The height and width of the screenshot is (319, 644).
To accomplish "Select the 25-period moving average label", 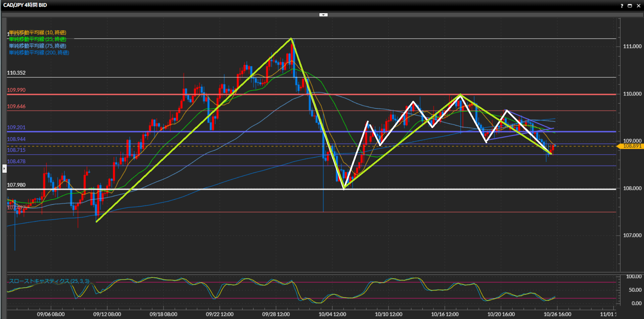I will [38, 39].
